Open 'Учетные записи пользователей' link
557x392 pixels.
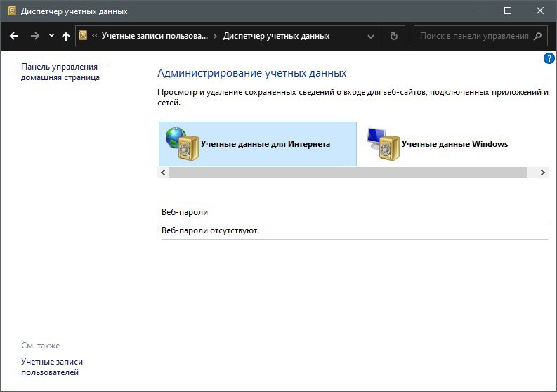click(x=52, y=367)
